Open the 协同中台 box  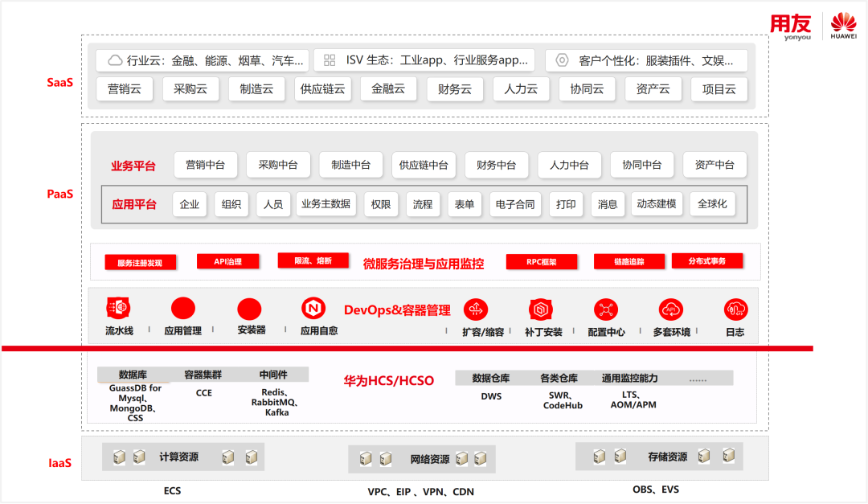pos(642,165)
